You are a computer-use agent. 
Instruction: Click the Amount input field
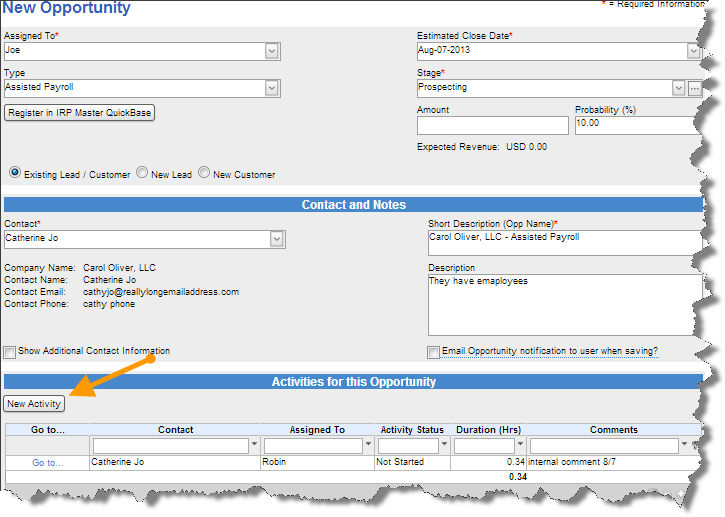click(x=492, y=125)
